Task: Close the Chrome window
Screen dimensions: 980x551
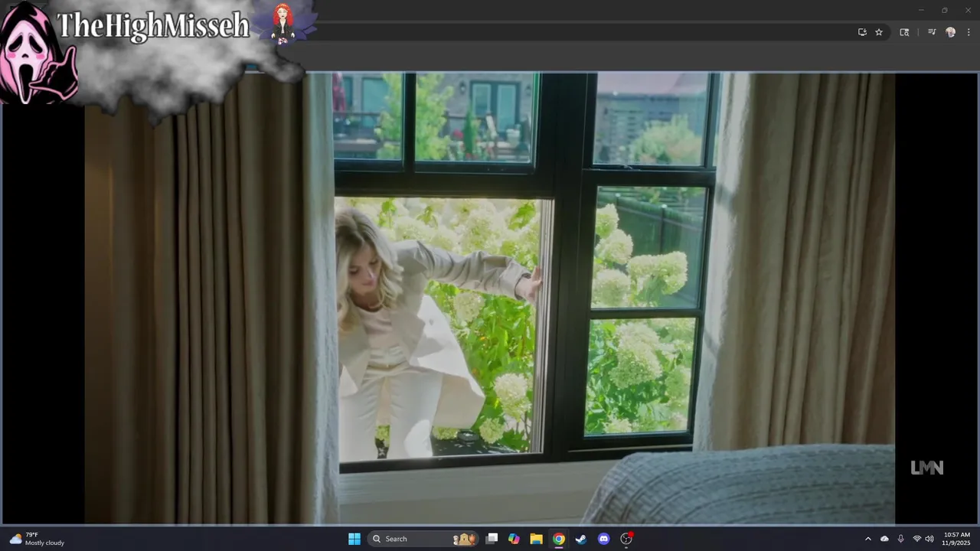Action: coord(967,10)
